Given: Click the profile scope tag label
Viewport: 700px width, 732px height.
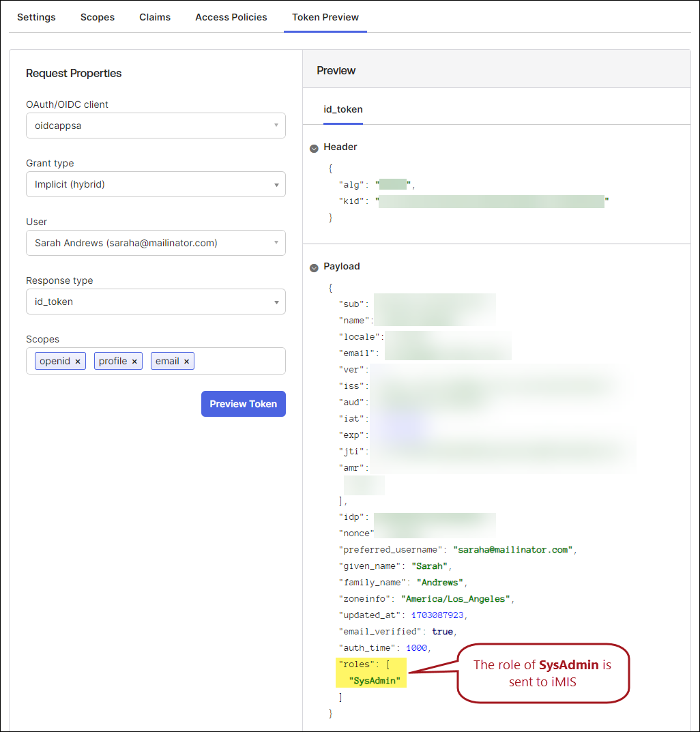Looking at the screenshot, I should click(x=113, y=362).
